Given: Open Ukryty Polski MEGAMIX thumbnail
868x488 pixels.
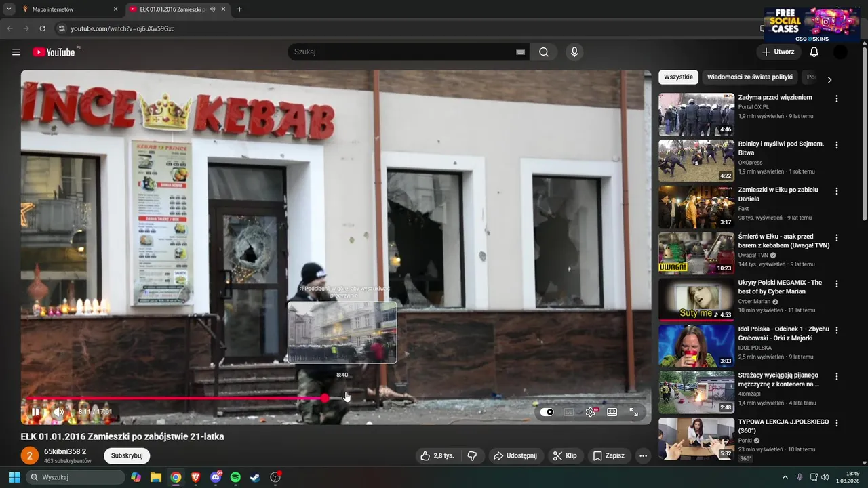Looking at the screenshot, I should [x=696, y=300].
